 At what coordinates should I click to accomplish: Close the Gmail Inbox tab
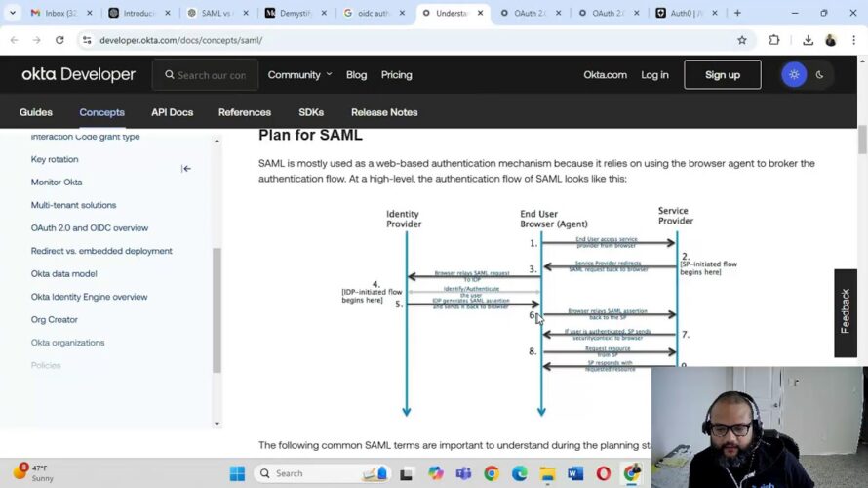coord(89,13)
